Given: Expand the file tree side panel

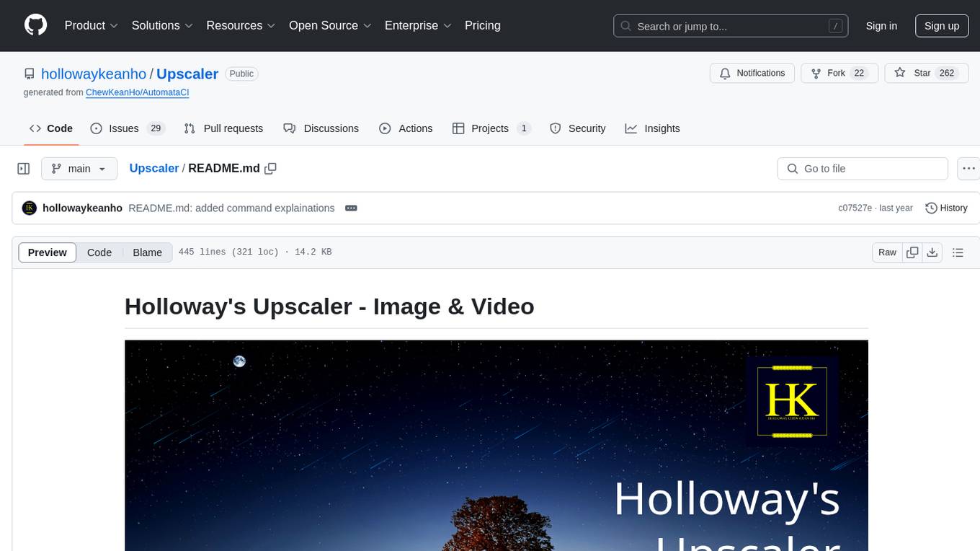Looking at the screenshot, I should pos(24,169).
